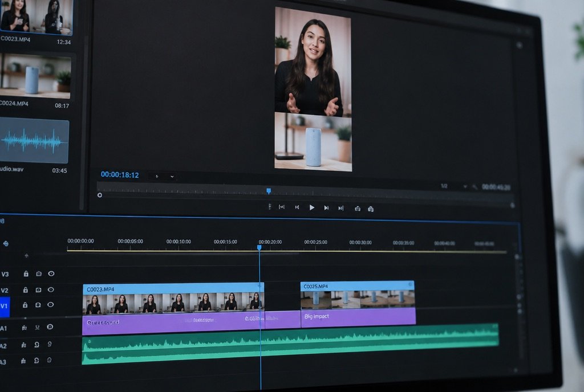Click the C0024.MP4 file name label
The width and height of the screenshot is (584, 392).
tap(14, 103)
